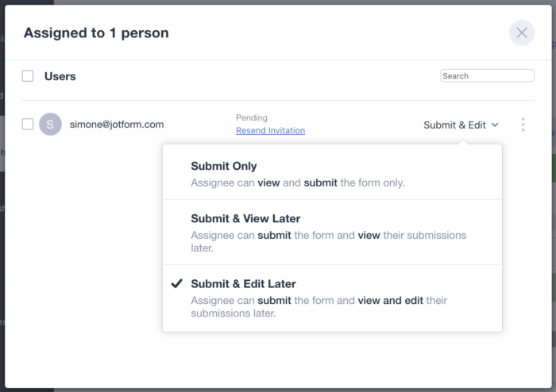Pick the Submit & Edit Later option
Image resolution: width=556 pixels, height=392 pixels.
(x=243, y=283)
